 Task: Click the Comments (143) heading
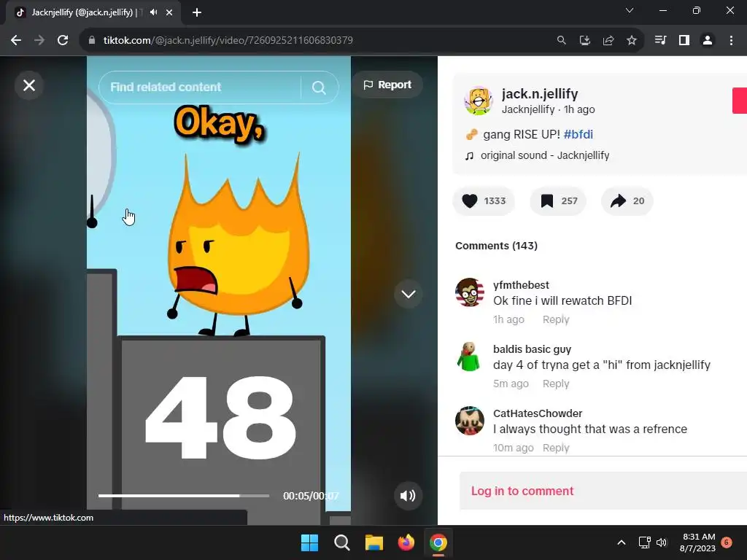pos(496,246)
